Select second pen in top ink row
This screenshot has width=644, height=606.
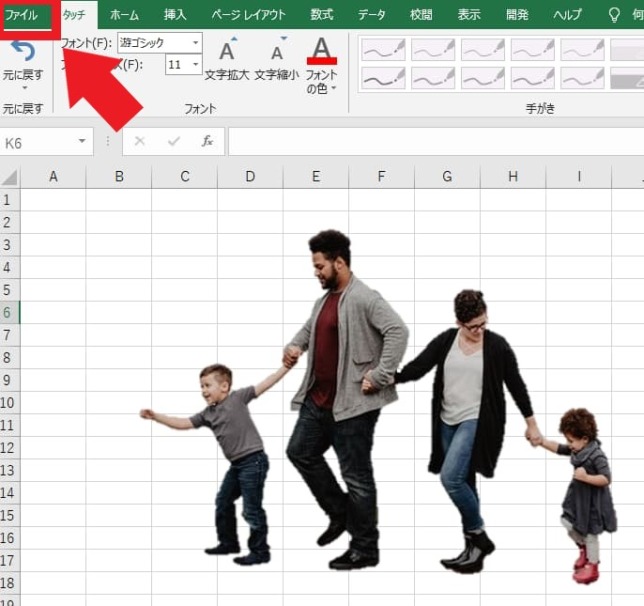433,50
